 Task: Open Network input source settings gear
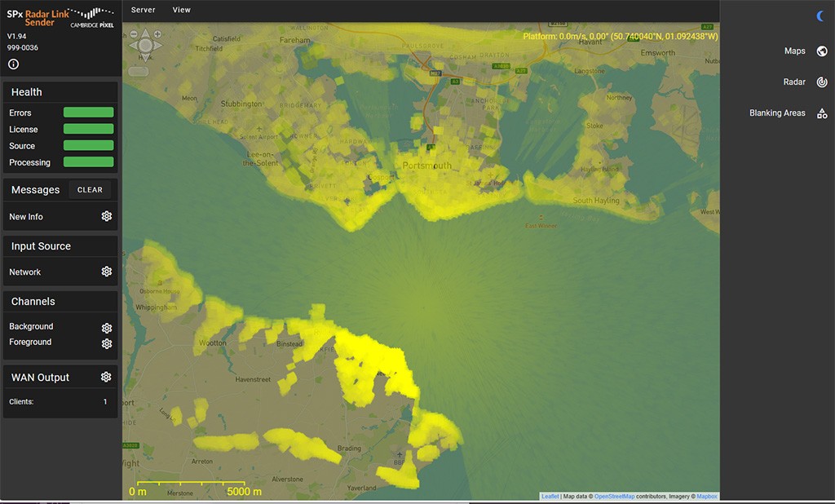coord(106,272)
